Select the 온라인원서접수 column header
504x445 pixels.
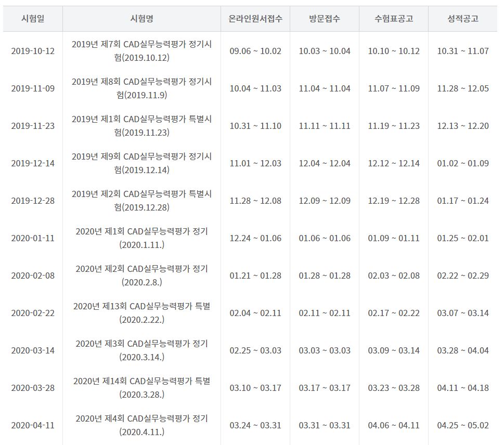point(255,19)
